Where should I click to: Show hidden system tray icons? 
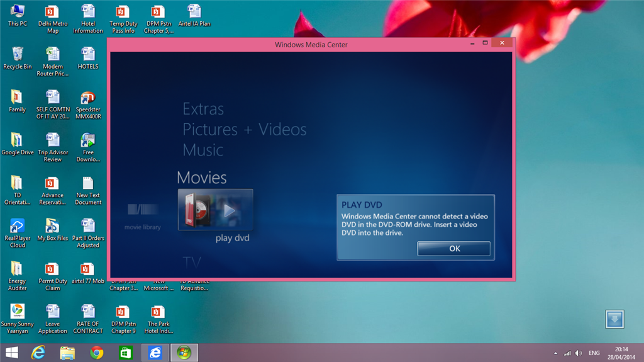pyautogui.click(x=556, y=353)
